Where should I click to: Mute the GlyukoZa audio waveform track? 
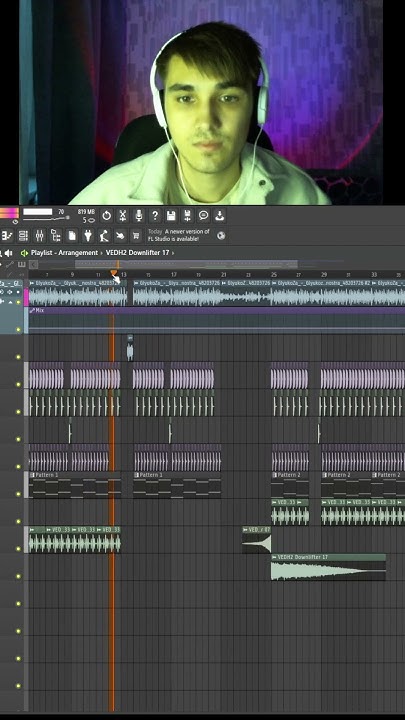point(18,302)
